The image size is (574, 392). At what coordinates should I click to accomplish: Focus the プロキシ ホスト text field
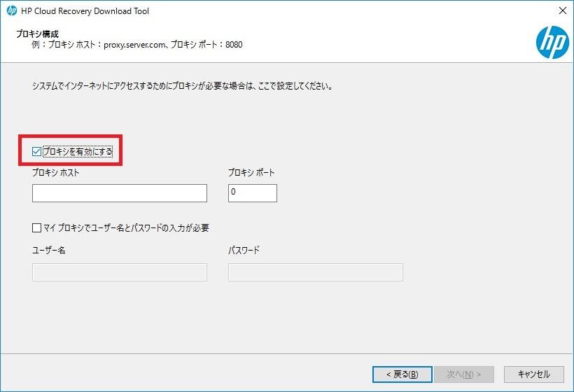coord(120,193)
